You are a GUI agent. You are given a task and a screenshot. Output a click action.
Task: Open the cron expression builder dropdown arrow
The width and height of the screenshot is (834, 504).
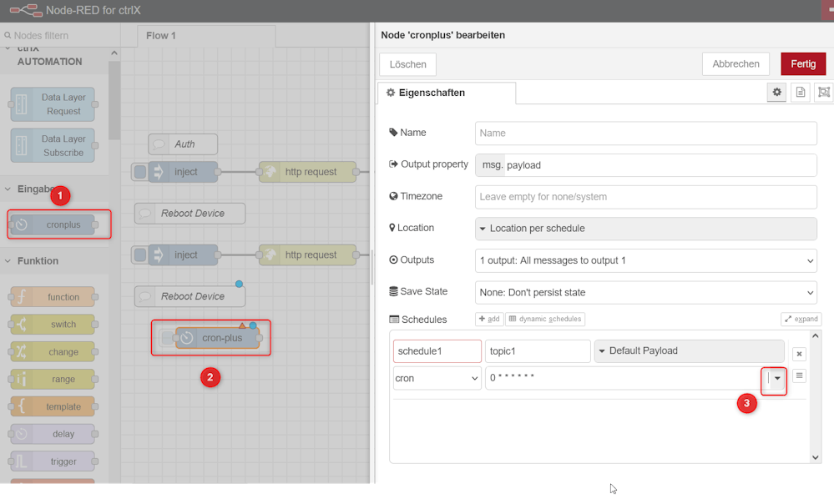[x=777, y=378]
